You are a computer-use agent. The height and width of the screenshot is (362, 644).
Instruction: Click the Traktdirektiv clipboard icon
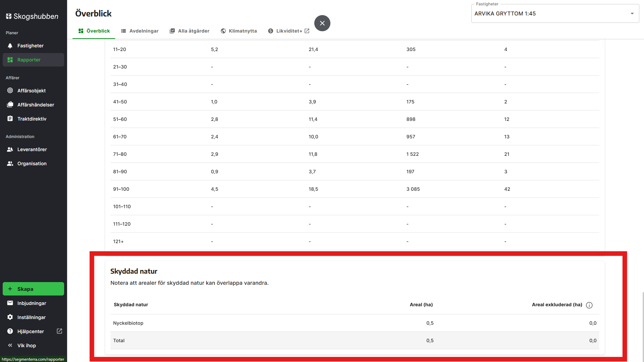[10, 119]
